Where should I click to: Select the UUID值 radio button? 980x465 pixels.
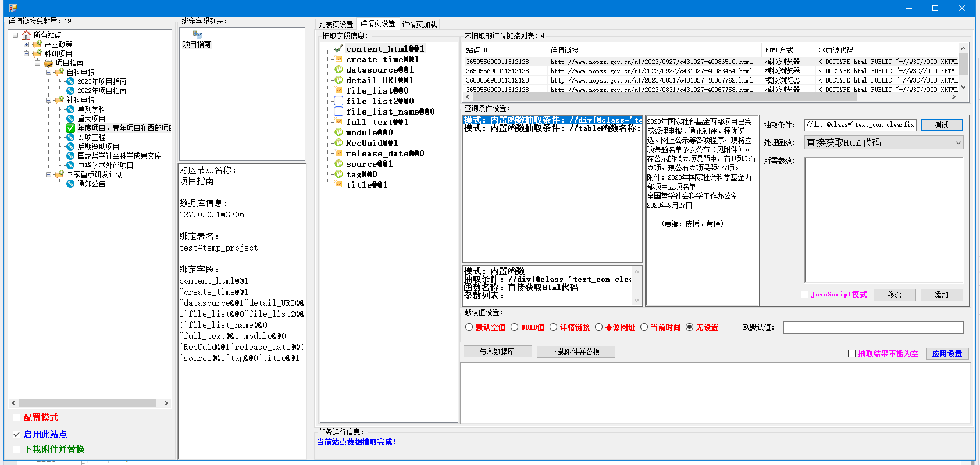(514, 327)
